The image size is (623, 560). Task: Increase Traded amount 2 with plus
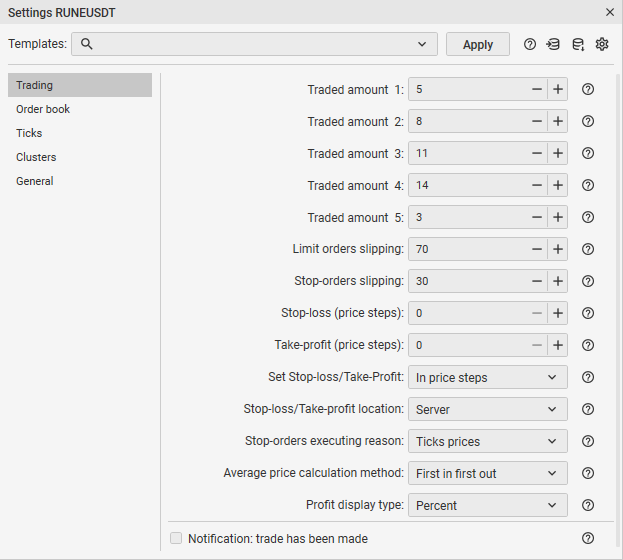(557, 121)
